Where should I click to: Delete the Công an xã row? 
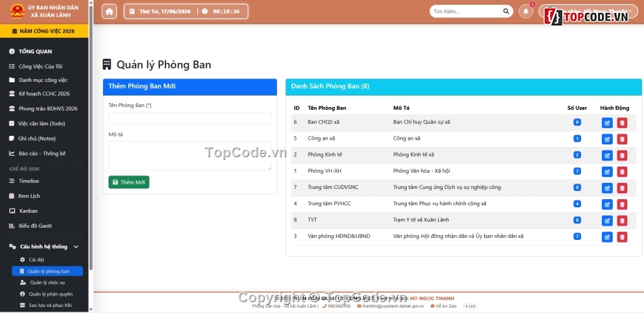[622, 139]
